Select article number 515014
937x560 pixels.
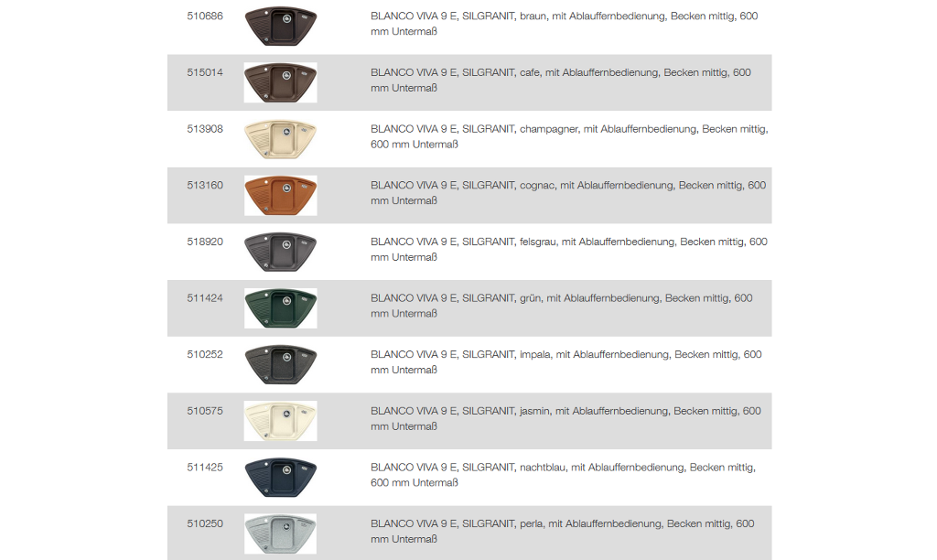[205, 72]
